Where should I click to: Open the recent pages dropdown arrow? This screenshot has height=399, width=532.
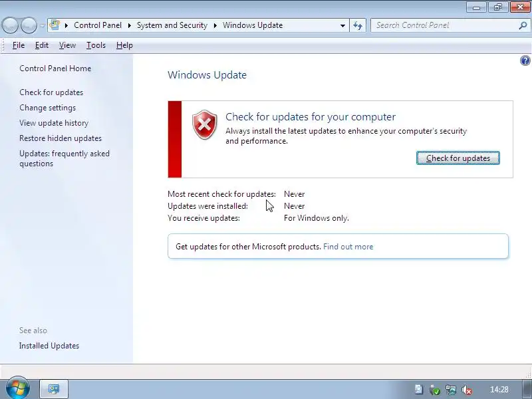[43, 25]
